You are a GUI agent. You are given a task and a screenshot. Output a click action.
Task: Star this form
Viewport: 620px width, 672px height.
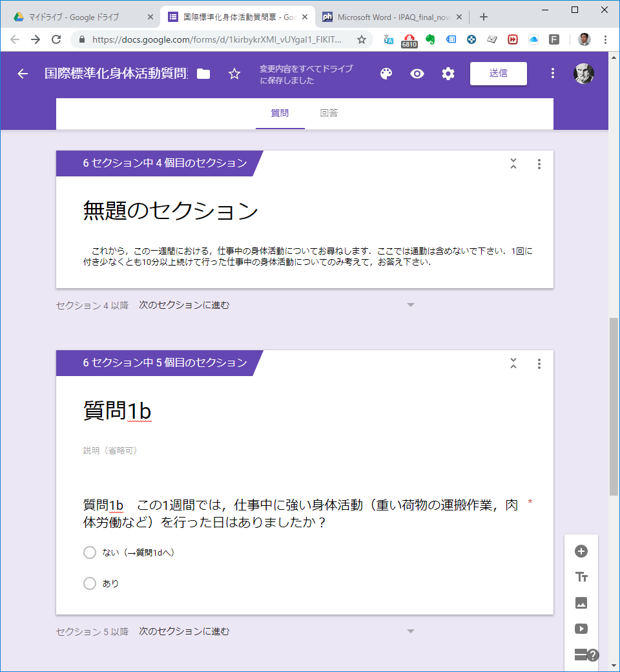[234, 74]
